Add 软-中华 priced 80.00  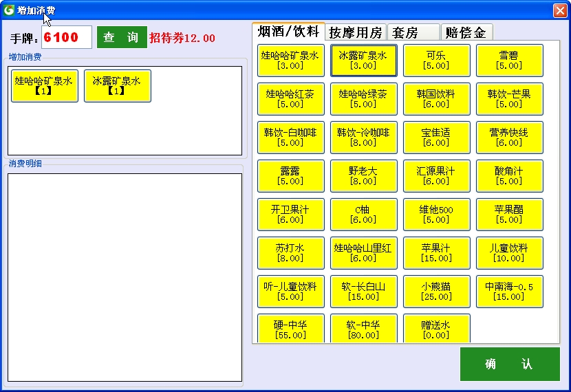(363, 329)
